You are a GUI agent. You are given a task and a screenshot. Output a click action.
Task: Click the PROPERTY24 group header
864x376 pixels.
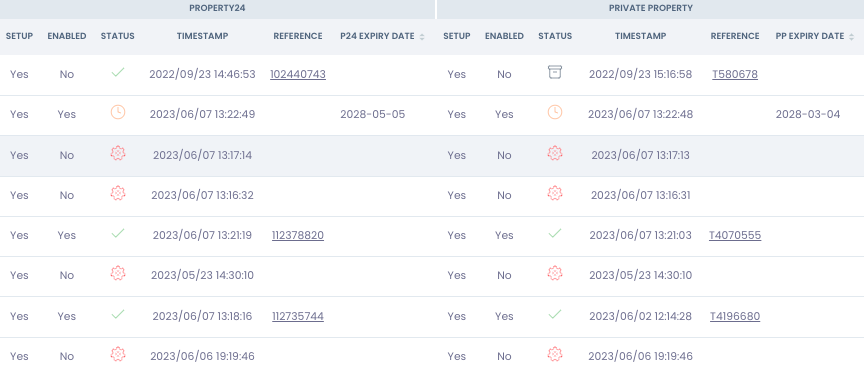pyautogui.click(x=217, y=8)
